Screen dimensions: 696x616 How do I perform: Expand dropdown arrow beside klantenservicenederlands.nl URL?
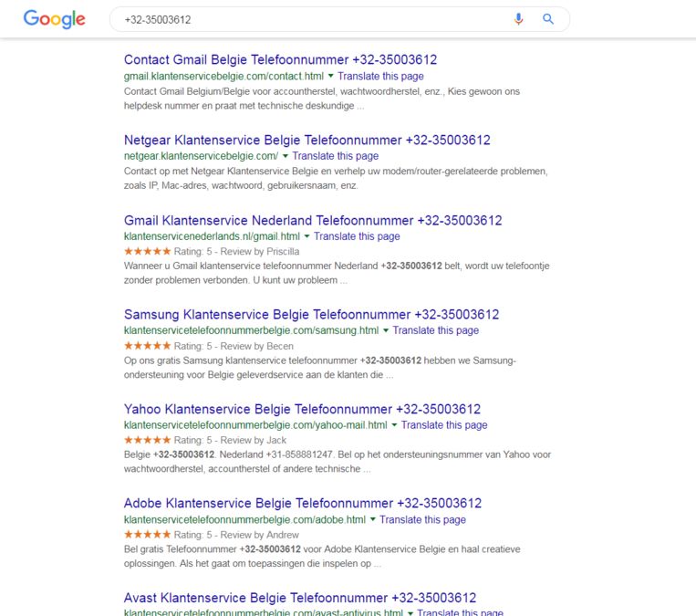tap(307, 236)
